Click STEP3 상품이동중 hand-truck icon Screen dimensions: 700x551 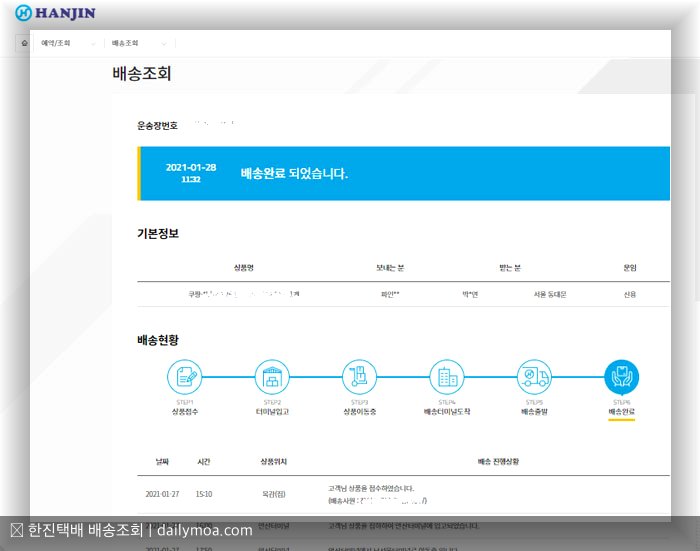359,377
